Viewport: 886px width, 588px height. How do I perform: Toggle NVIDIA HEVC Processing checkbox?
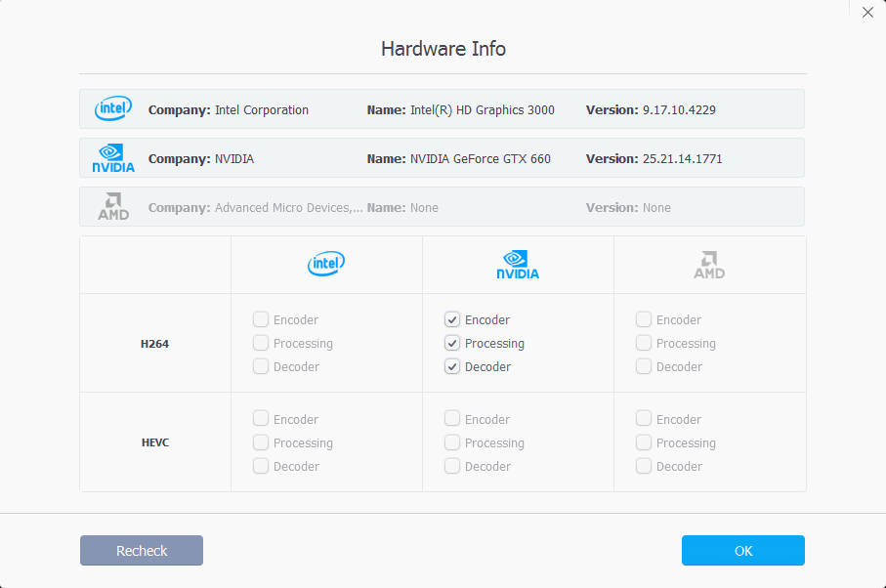(x=452, y=442)
